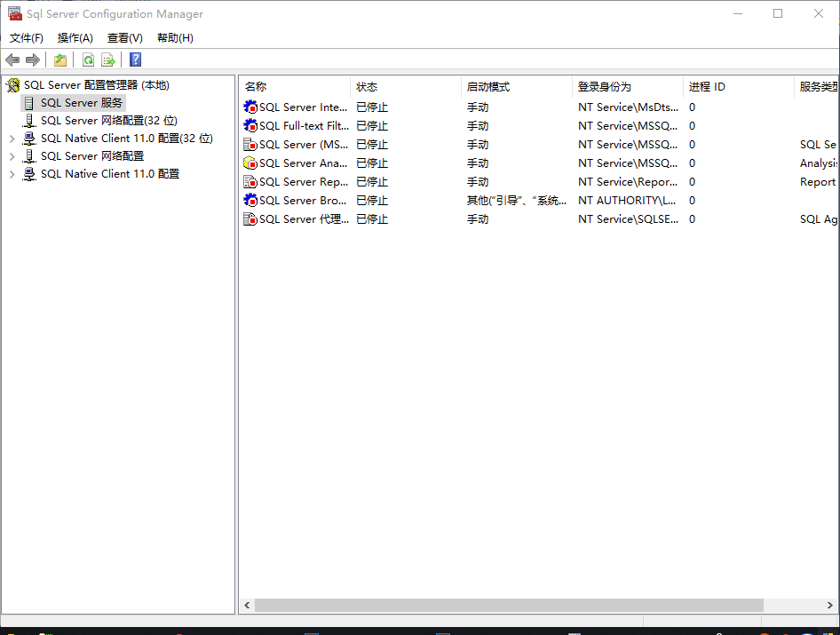The image size is (840, 635).
Task: Sort by the 名称 column header
Action: point(295,87)
